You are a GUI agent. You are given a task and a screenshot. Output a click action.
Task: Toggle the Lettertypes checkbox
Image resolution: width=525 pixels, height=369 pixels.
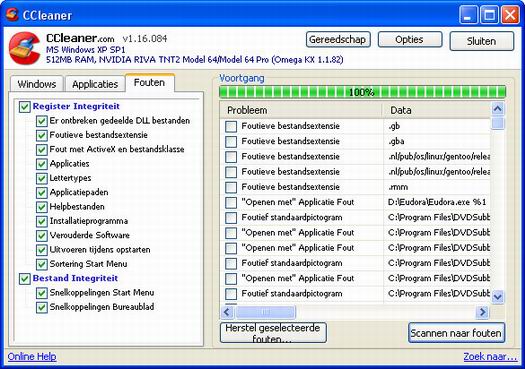click(x=41, y=178)
